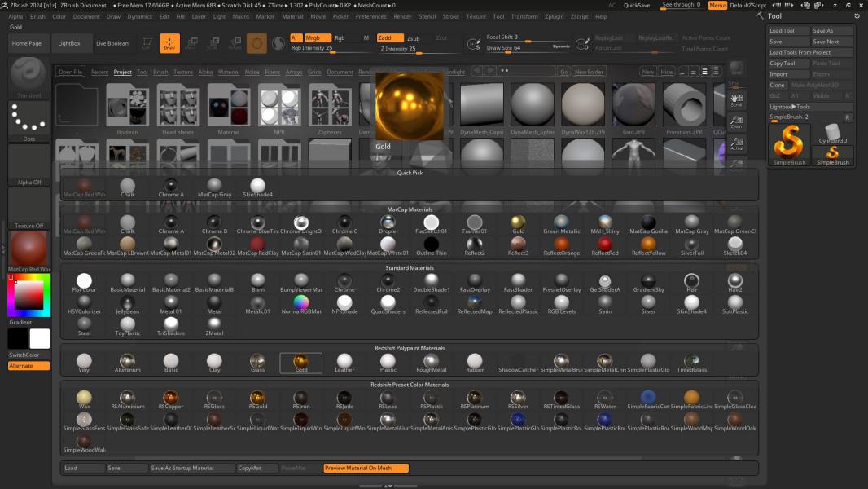Pick the ReflectRed MatCap material
Image resolution: width=868 pixels, height=489 pixels.
click(x=604, y=246)
